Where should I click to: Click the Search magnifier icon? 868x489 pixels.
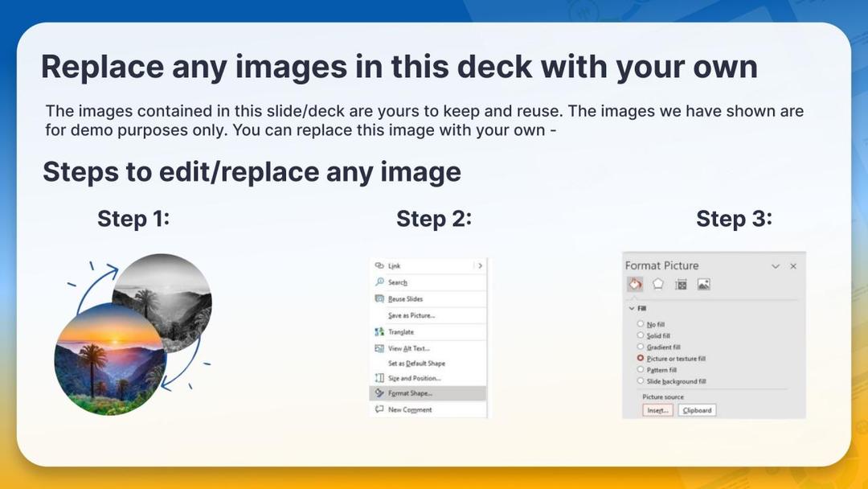click(x=379, y=282)
